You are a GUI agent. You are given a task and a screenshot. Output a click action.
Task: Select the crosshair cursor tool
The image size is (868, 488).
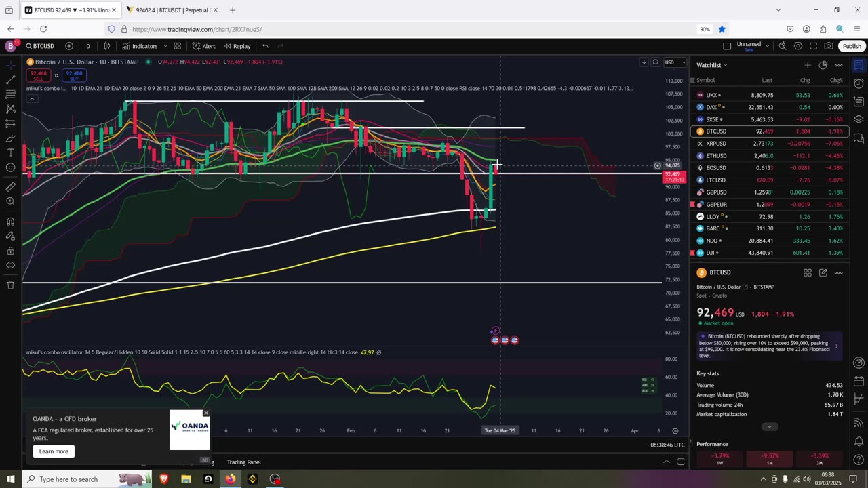pos(10,65)
